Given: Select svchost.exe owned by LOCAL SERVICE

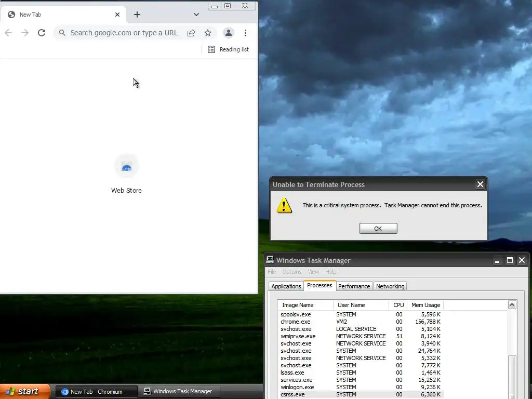Looking at the screenshot, I should tap(361, 329).
